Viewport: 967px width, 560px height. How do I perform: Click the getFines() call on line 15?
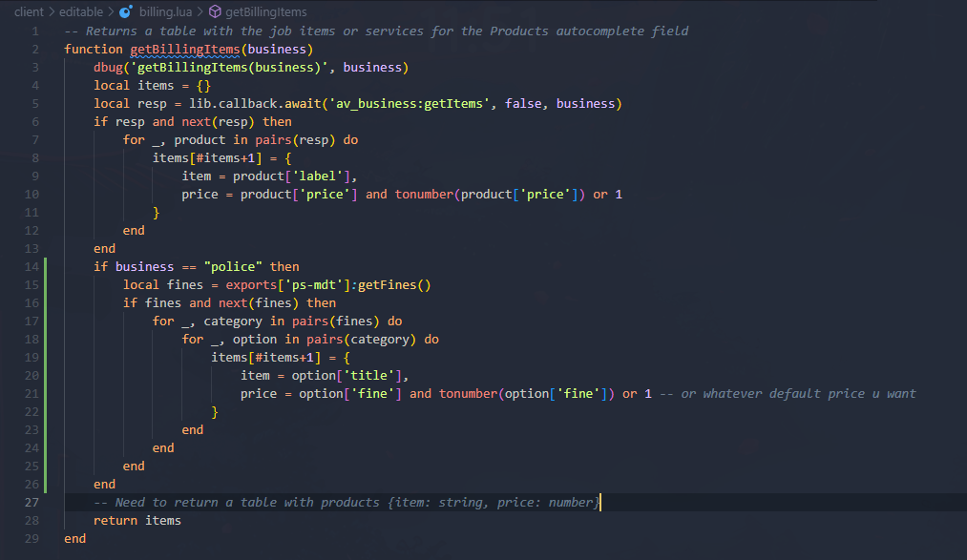point(394,284)
